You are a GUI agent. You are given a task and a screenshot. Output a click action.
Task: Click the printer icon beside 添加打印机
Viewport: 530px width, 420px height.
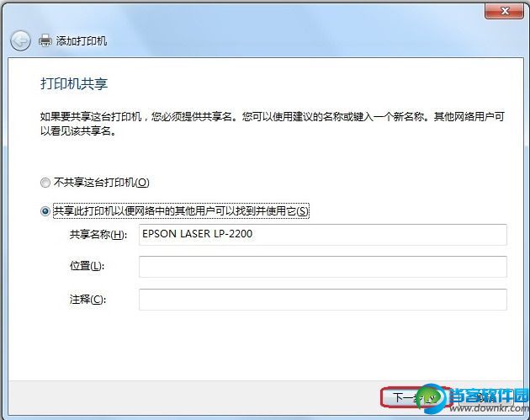point(45,40)
